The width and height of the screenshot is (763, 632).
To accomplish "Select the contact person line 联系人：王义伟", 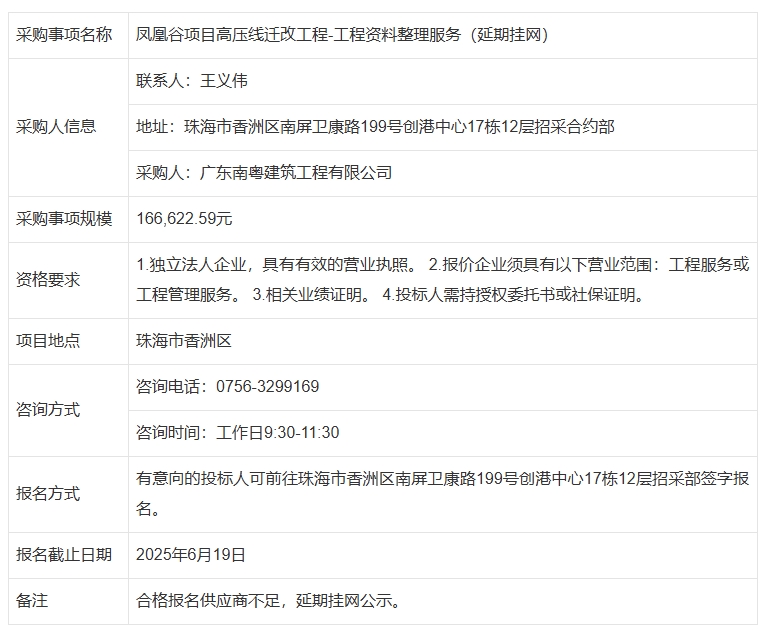I will tap(190, 81).
